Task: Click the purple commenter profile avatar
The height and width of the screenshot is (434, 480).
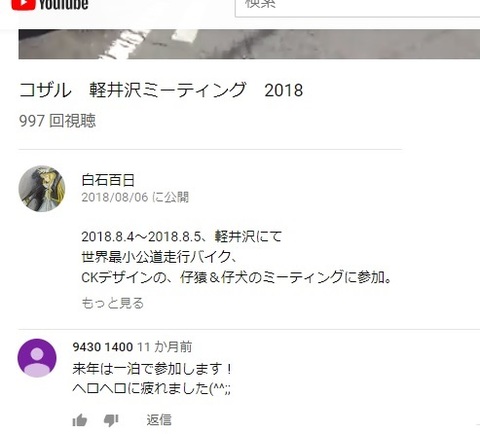Action: coord(37,358)
